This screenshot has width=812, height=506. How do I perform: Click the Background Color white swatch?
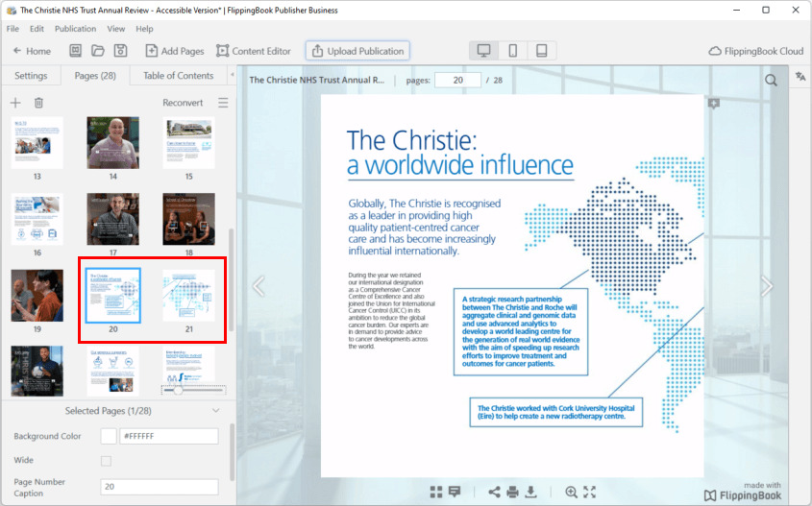109,436
